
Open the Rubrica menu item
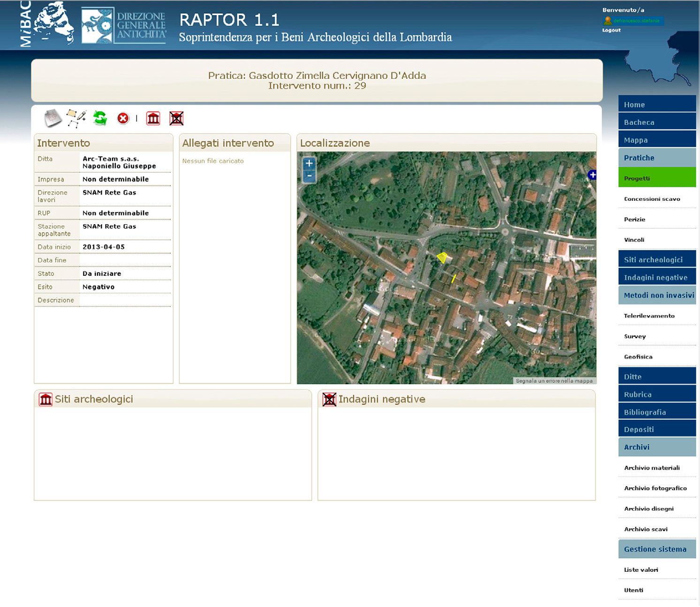[657, 394]
